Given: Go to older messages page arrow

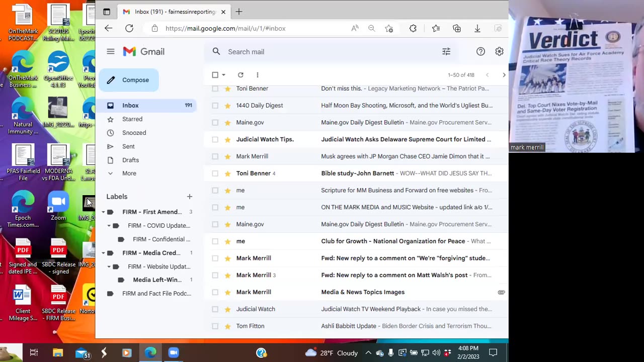Looking at the screenshot, I should point(504,75).
